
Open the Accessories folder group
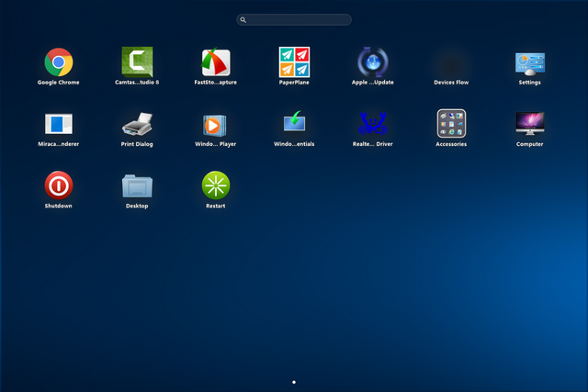coord(451,124)
